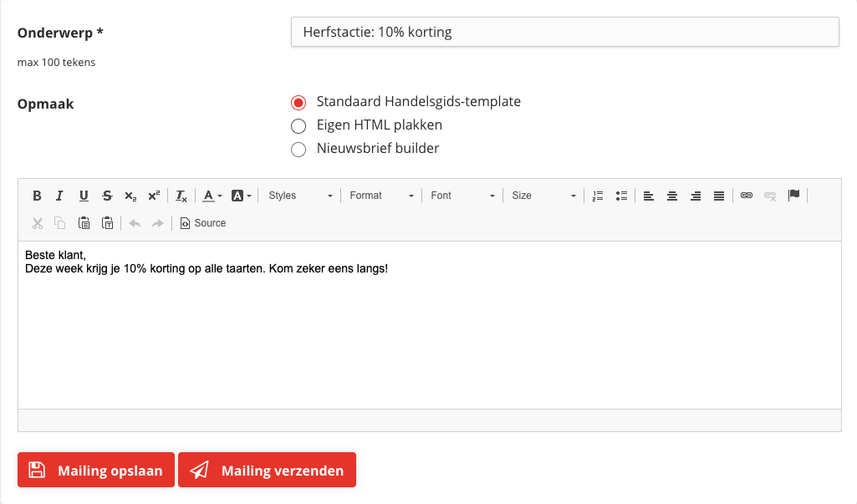Toggle superscript formatting

(x=154, y=196)
